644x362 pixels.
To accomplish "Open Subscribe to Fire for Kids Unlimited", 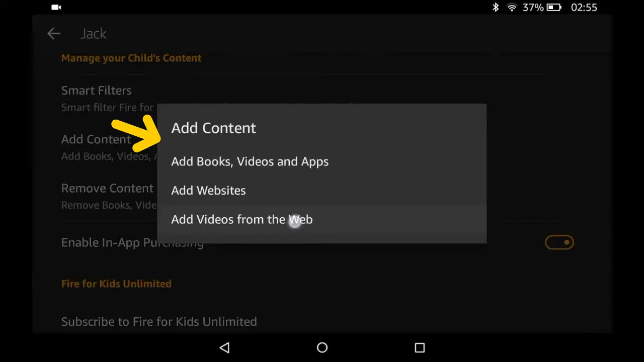I will (x=159, y=322).
